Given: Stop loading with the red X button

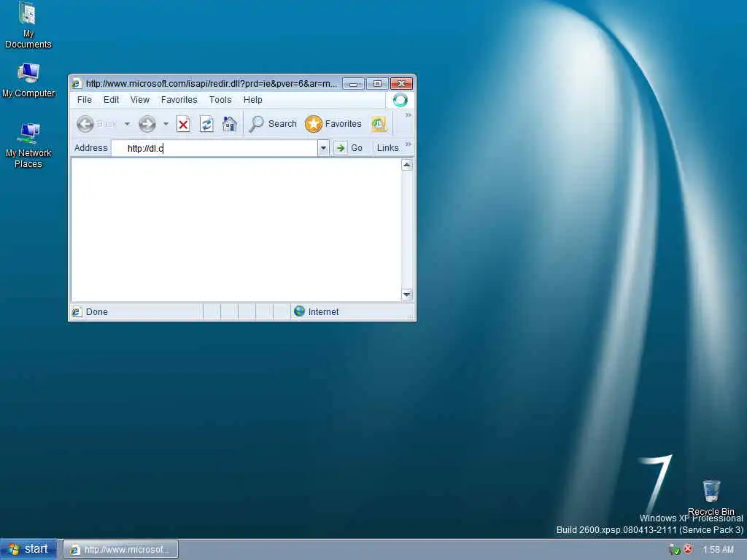Looking at the screenshot, I should [183, 124].
